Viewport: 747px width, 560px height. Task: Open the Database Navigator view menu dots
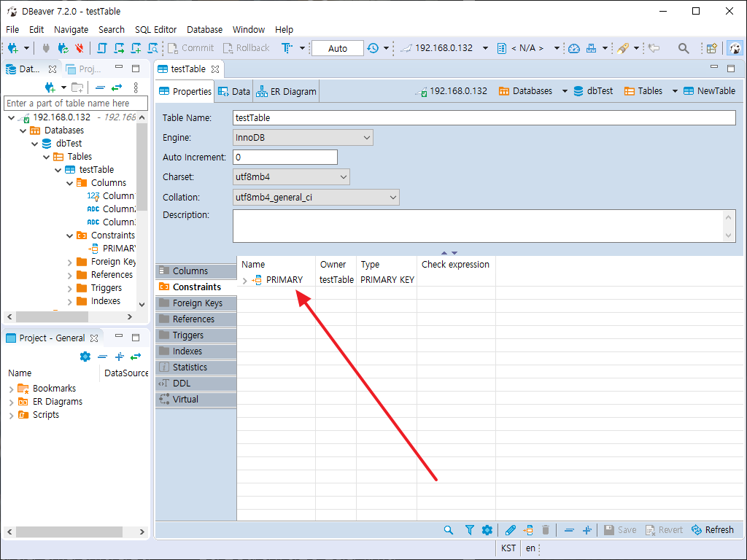click(x=136, y=87)
